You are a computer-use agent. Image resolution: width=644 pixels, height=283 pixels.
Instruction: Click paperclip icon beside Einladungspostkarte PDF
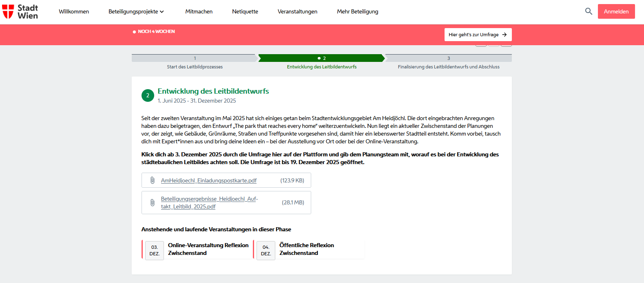click(152, 180)
